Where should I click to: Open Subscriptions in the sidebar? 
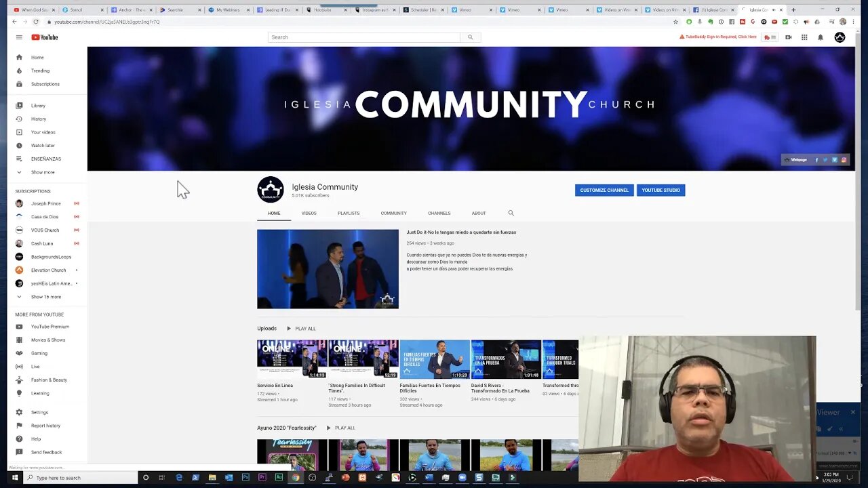[x=46, y=84]
